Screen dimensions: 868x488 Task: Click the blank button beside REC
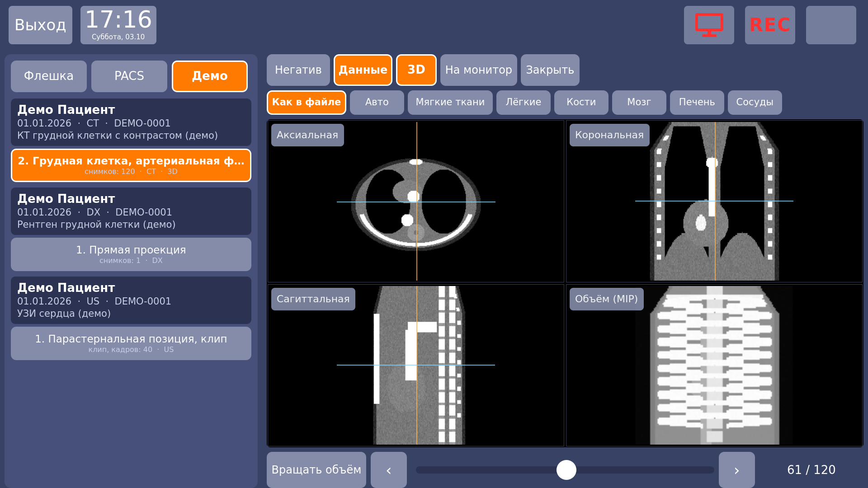point(831,25)
